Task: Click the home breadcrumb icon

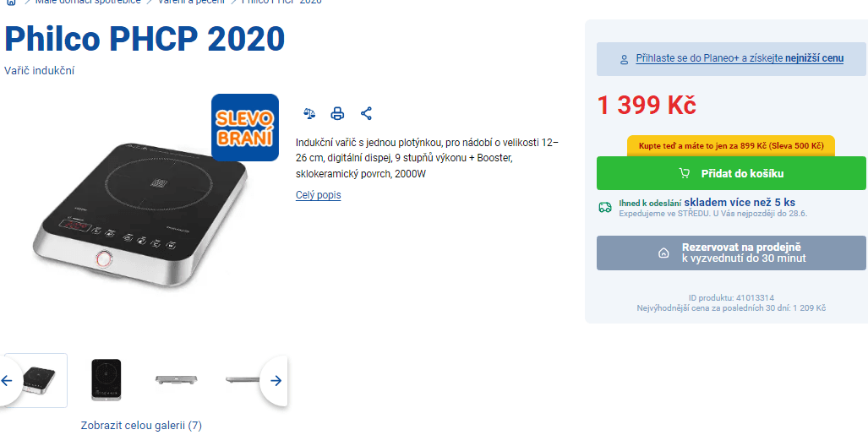Action: point(12,2)
